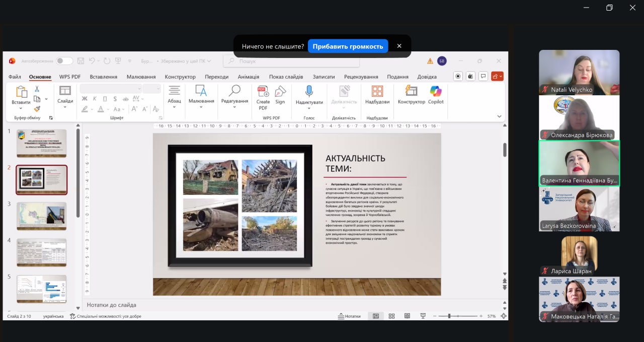Toggle Нотатки notes pane in status bar
The image size is (644, 342).
(x=349, y=316)
